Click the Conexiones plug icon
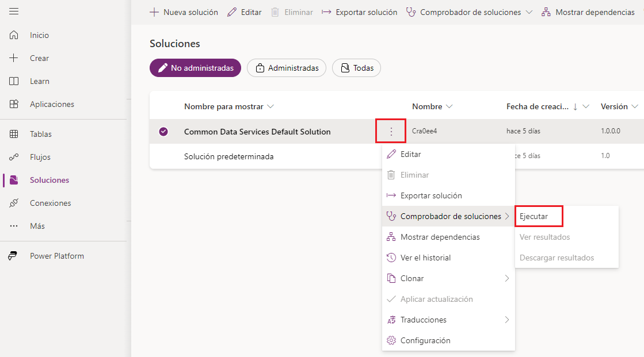The width and height of the screenshot is (644, 357). (14, 203)
